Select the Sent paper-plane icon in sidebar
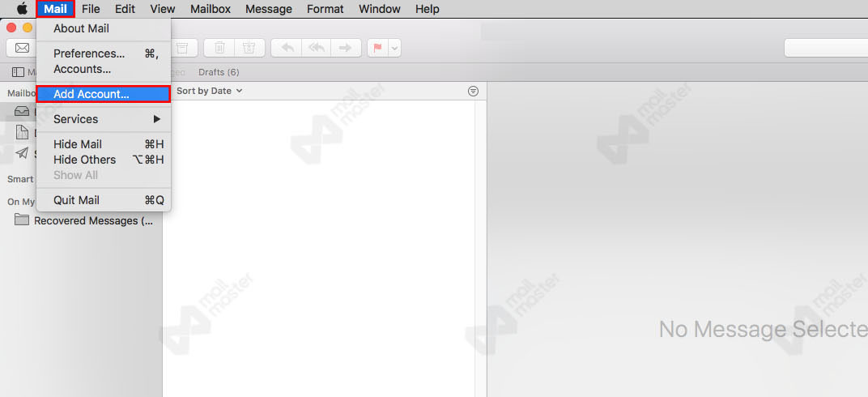Screen dimensions: 868x397 click(22, 153)
